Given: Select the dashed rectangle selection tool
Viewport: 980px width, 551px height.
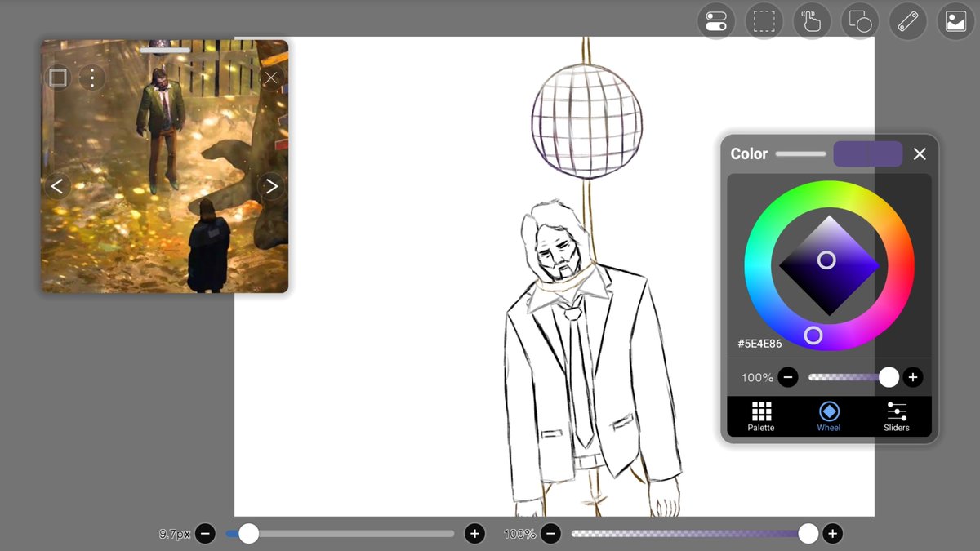Looking at the screenshot, I should click(764, 21).
